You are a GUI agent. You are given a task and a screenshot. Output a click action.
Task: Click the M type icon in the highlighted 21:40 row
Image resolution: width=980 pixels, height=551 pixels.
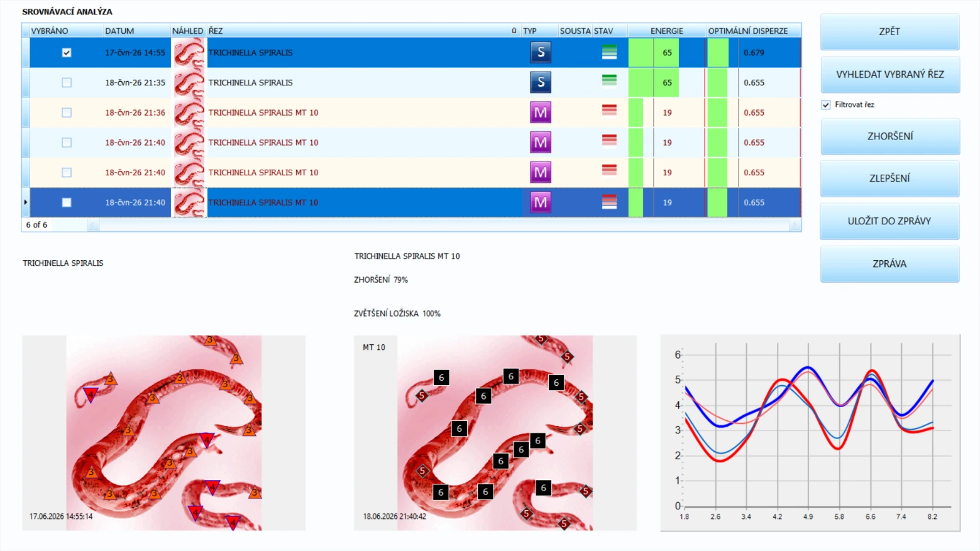(541, 202)
